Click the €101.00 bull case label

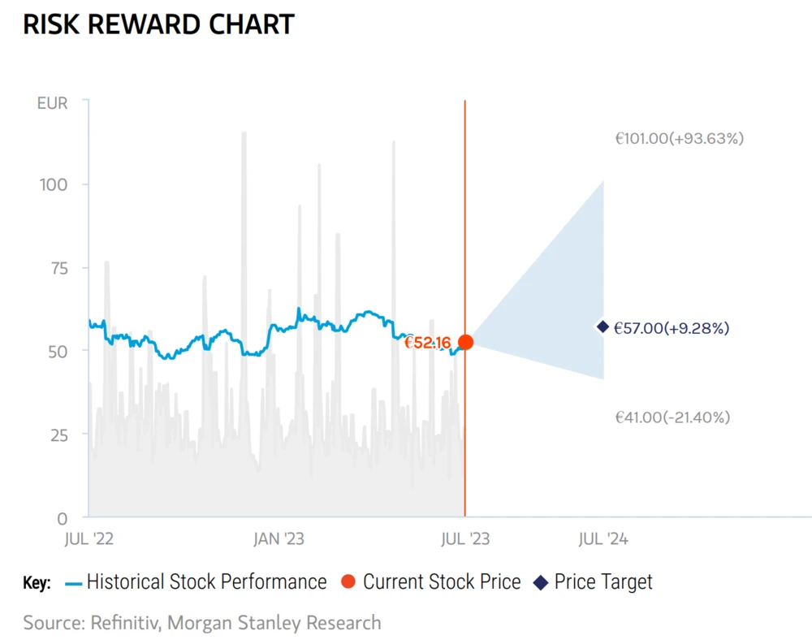pos(679,138)
